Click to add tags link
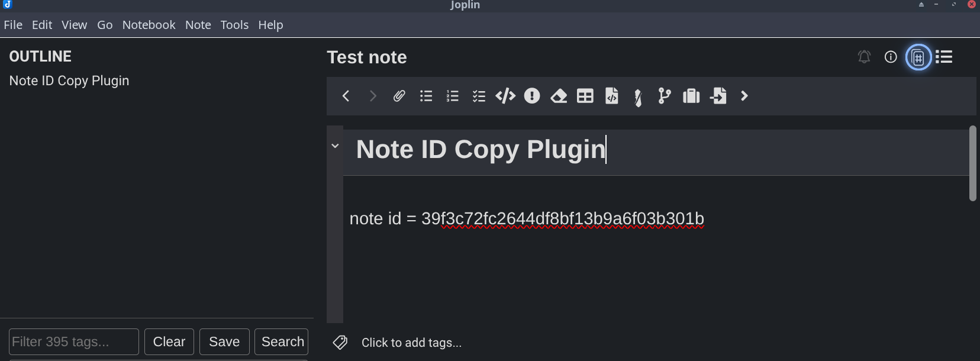The width and height of the screenshot is (980, 361). pyautogui.click(x=411, y=343)
